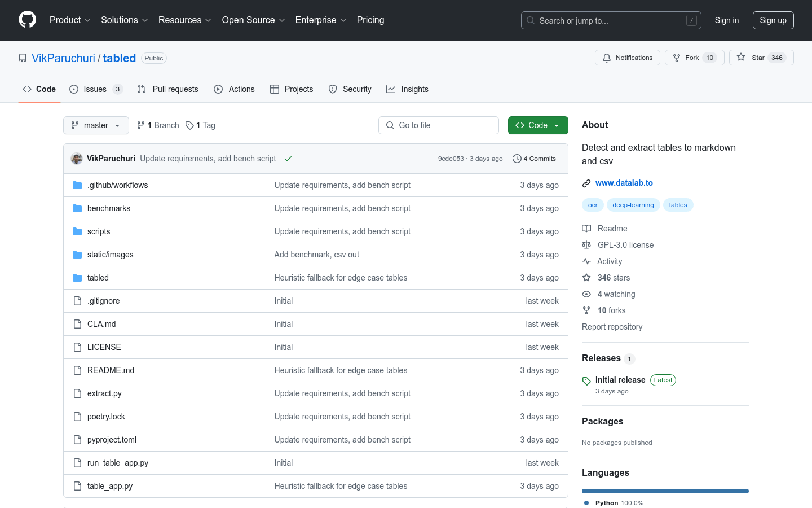Select the Code tab
This screenshot has height=508, width=812.
click(39, 89)
